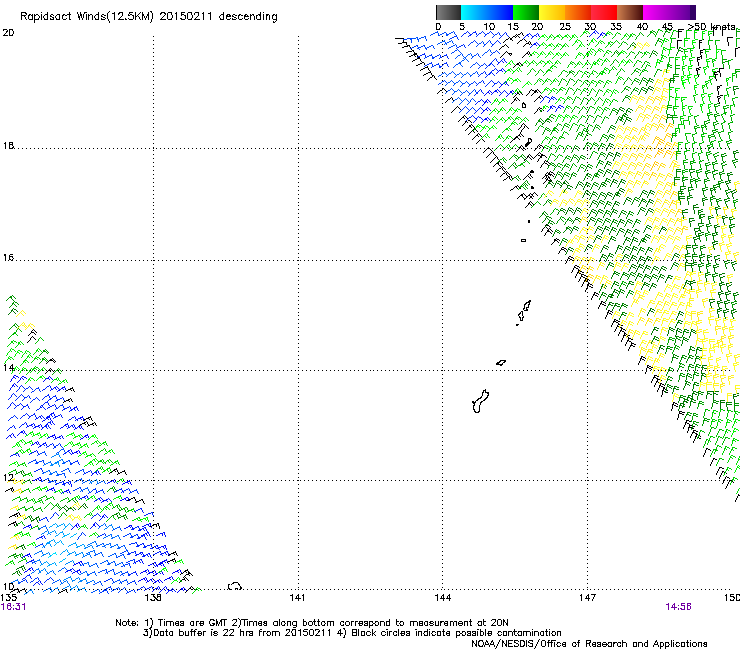The width and height of the screenshot is (740, 650).
Task: Click the small island outline near 14N 145E
Action: (x=501, y=363)
